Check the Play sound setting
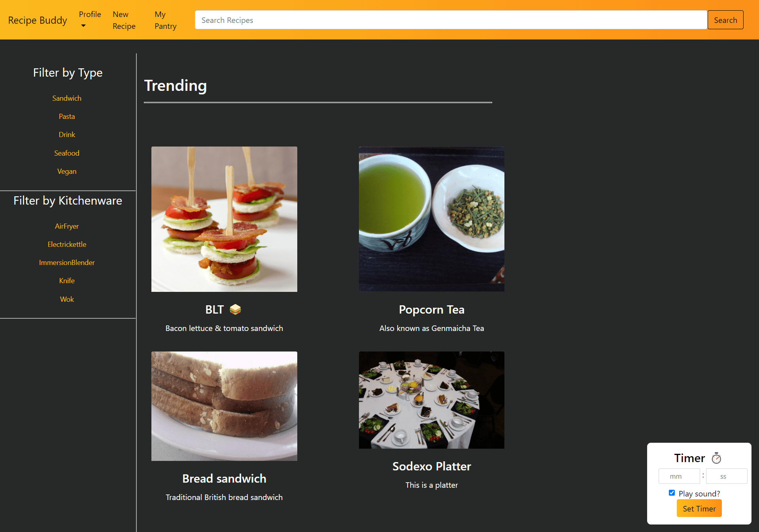The height and width of the screenshot is (532, 759). [671, 493]
